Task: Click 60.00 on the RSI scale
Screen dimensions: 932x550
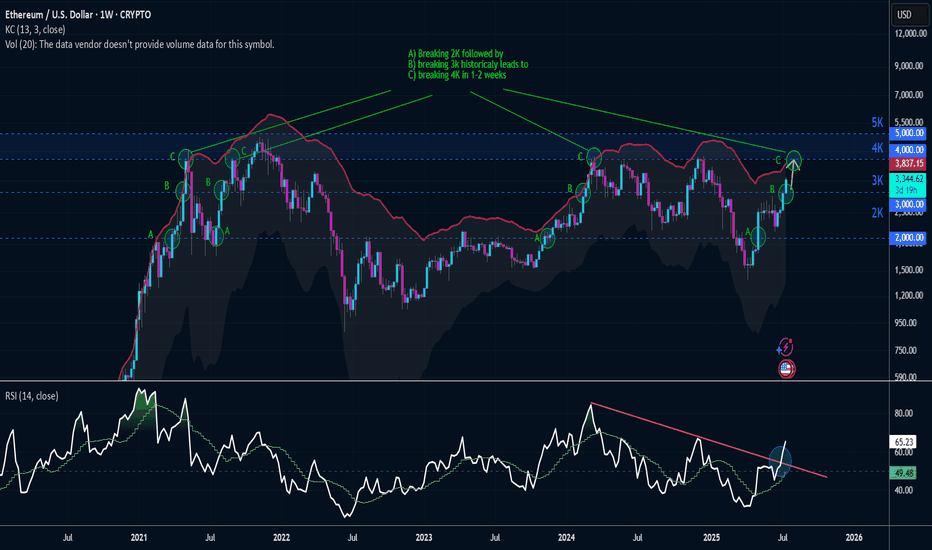Action: click(x=903, y=452)
